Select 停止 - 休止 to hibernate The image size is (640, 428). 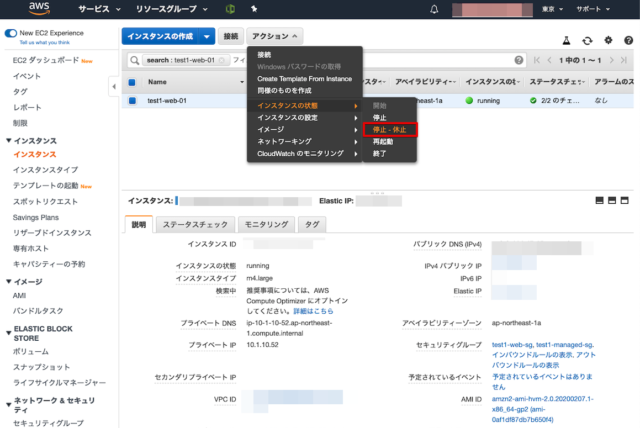[x=389, y=130]
